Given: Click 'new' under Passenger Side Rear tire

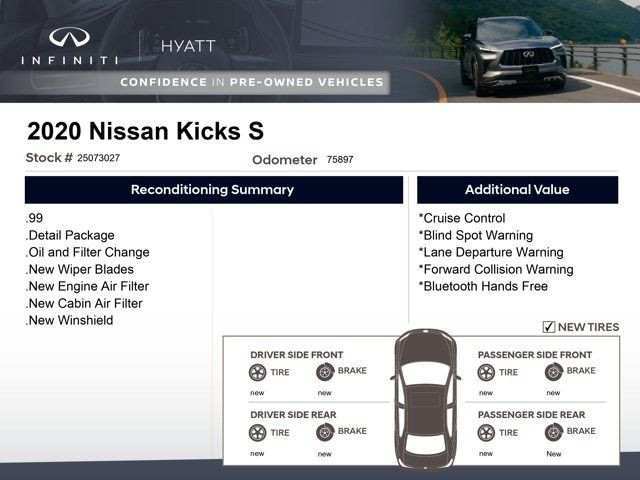Looking at the screenshot, I should tap(486, 453).
